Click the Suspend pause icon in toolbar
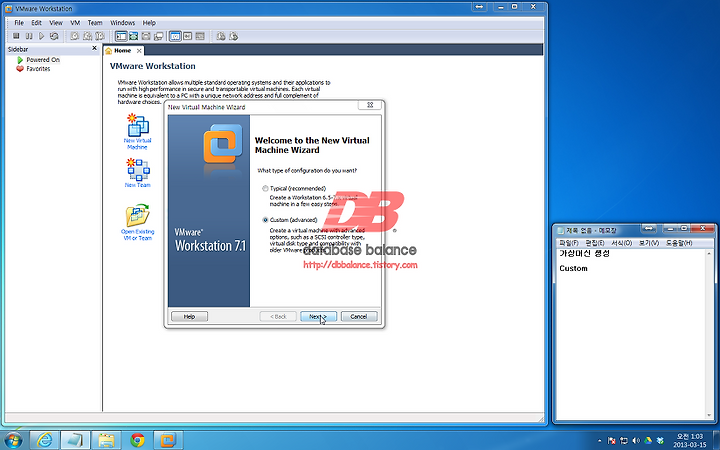The image size is (720, 450). [x=29, y=36]
